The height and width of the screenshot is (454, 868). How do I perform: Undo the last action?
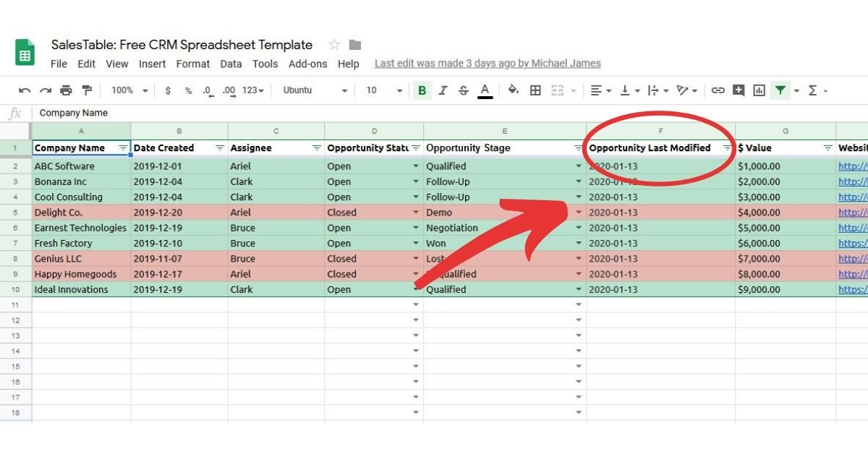25,90
